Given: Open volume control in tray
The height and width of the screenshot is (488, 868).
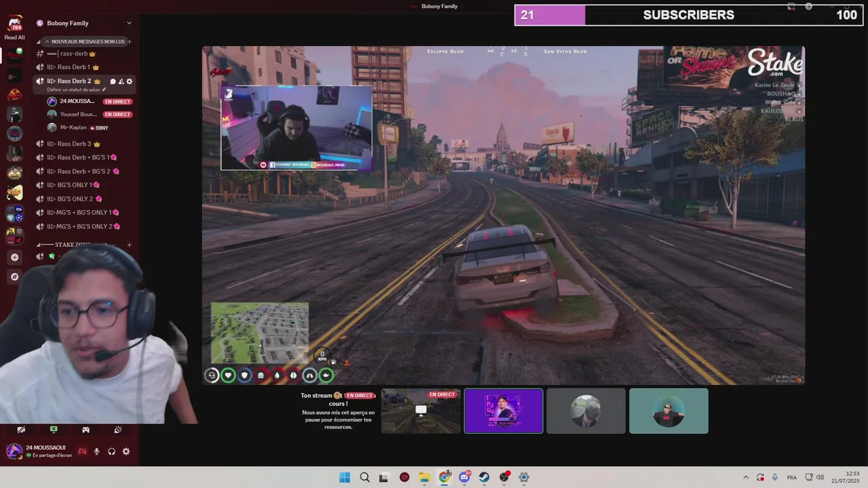Looking at the screenshot, I should (x=820, y=478).
